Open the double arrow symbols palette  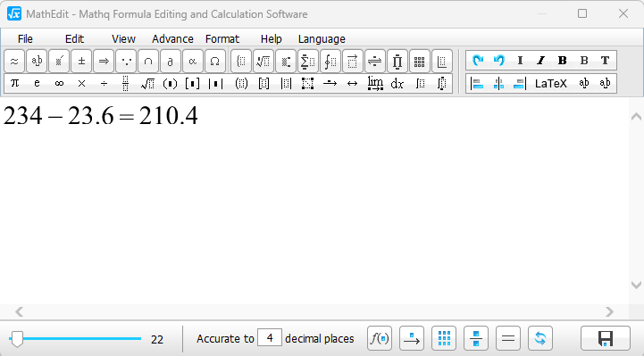[x=104, y=62]
